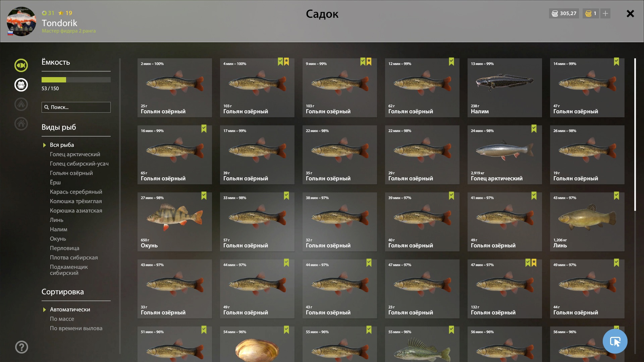Click the silver coins balance 305,27
The width and height of the screenshot is (644, 362).
[x=564, y=13]
